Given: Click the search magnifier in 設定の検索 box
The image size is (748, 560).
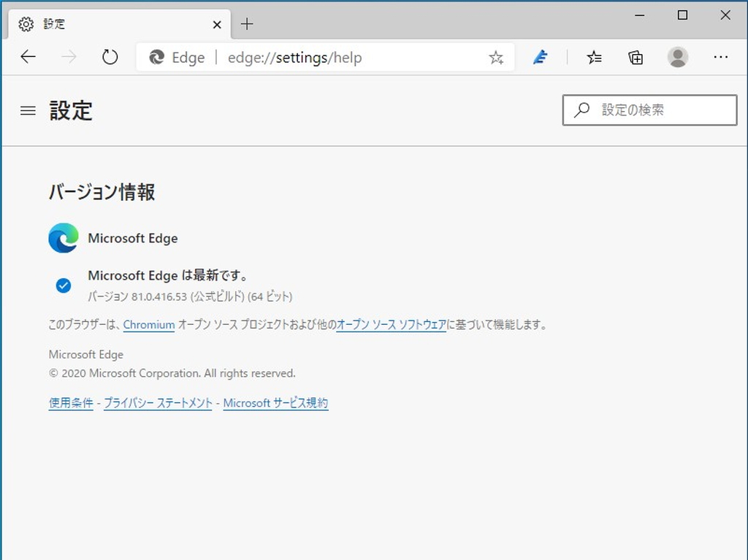Looking at the screenshot, I should click(x=581, y=110).
